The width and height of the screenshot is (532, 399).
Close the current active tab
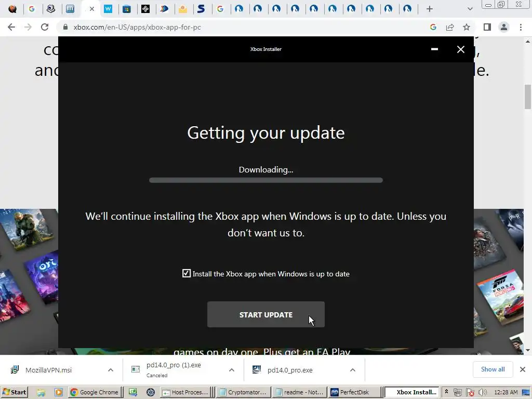91,9
